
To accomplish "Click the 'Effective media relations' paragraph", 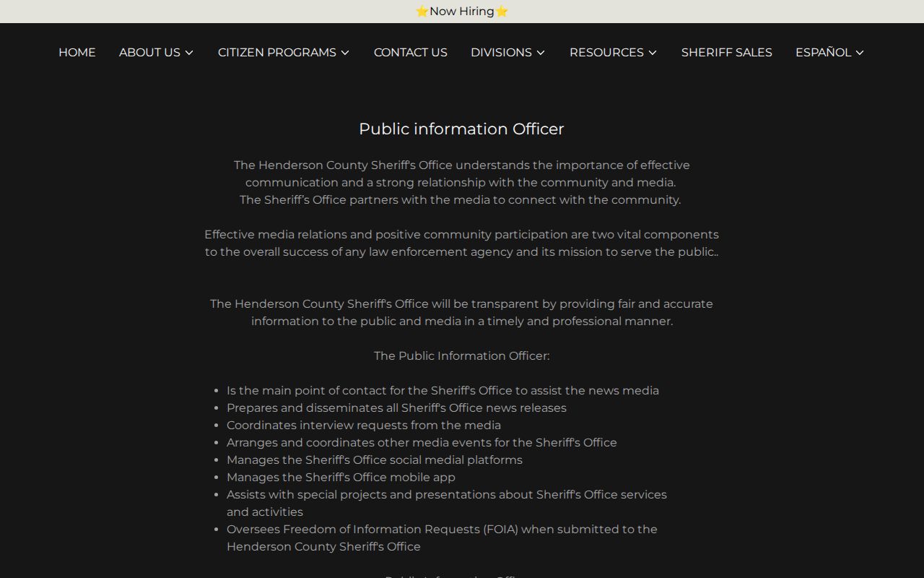I will (461, 243).
